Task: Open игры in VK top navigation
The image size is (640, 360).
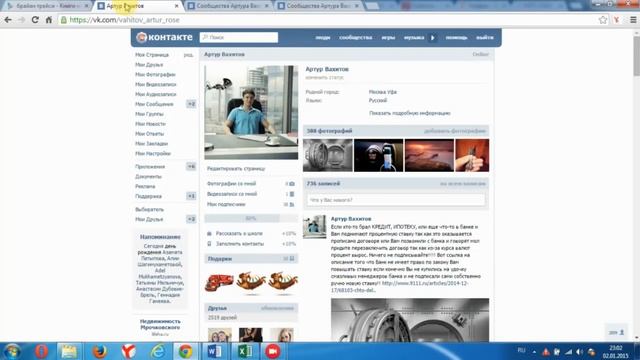Action: (x=388, y=38)
